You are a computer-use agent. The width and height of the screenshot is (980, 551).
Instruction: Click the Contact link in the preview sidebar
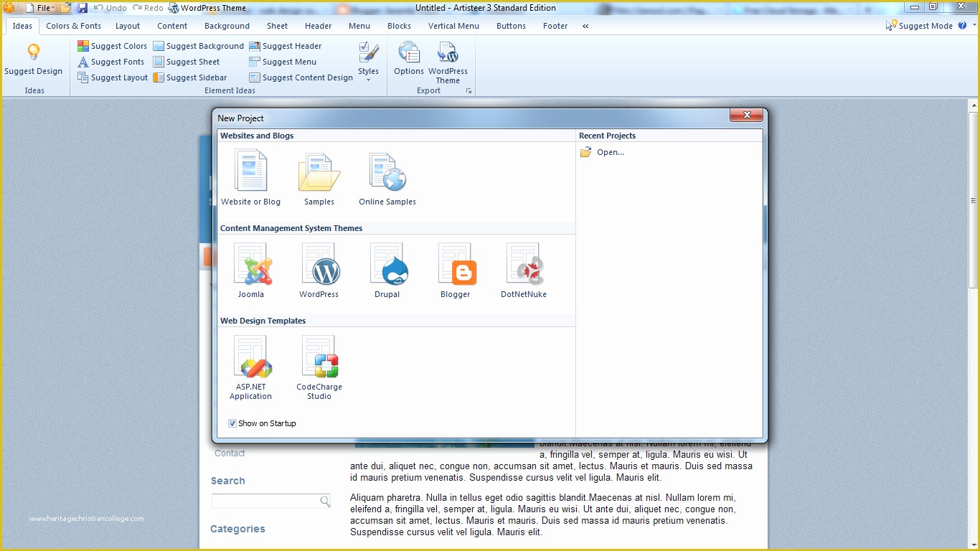tap(230, 453)
